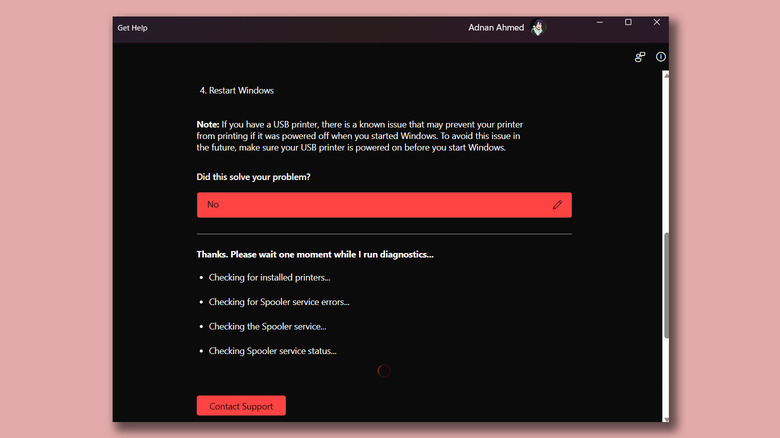Click 'Checking Spooler service status...' text

[x=272, y=351]
